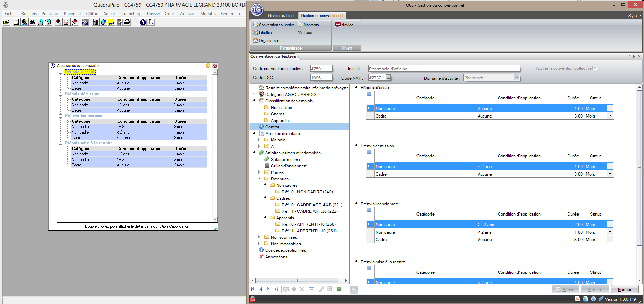Click the PDF icon in status bar
644x304 pixels.
[x=577, y=299]
